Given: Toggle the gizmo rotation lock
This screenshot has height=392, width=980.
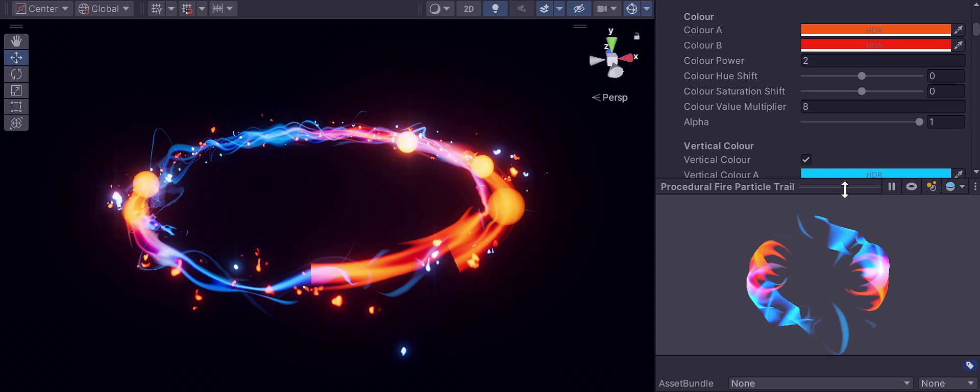Looking at the screenshot, I should pyautogui.click(x=636, y=36).
